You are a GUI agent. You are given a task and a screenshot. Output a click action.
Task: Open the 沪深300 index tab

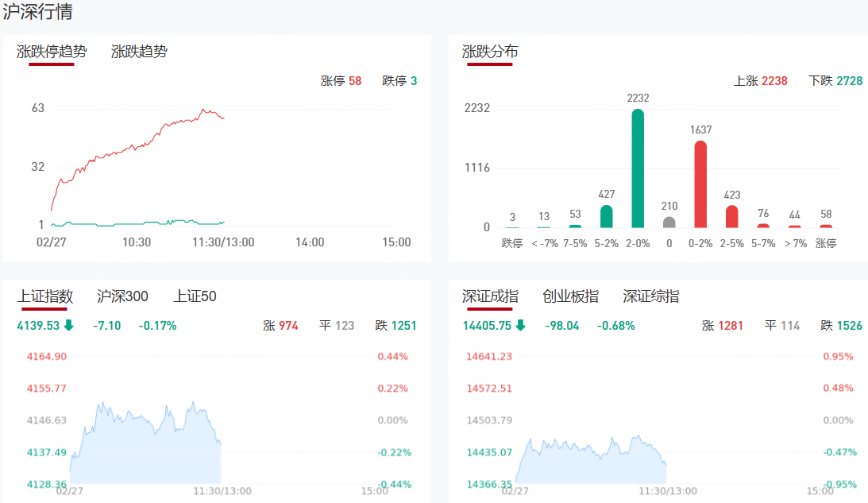click(122, 296)
